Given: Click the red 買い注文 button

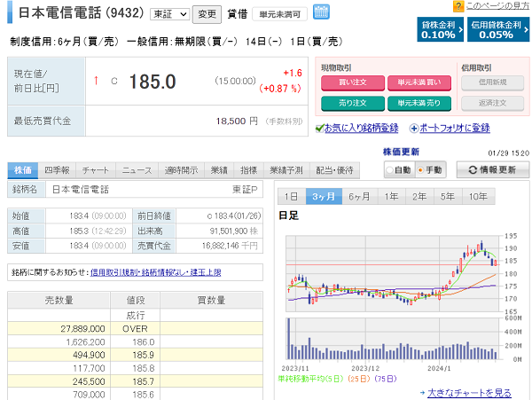Looking at the screenshot, I should [351, 82].
